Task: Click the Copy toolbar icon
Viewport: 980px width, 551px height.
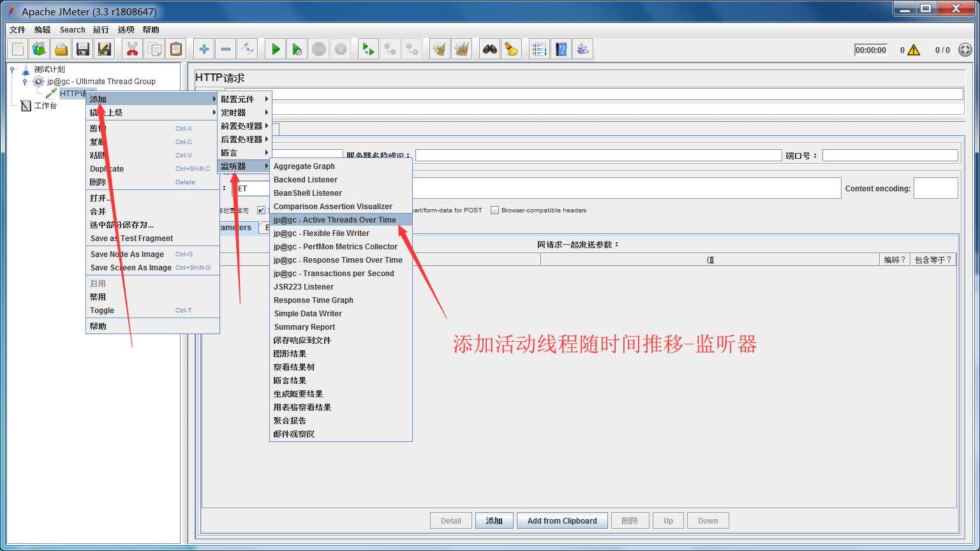Action: (154, 49)
